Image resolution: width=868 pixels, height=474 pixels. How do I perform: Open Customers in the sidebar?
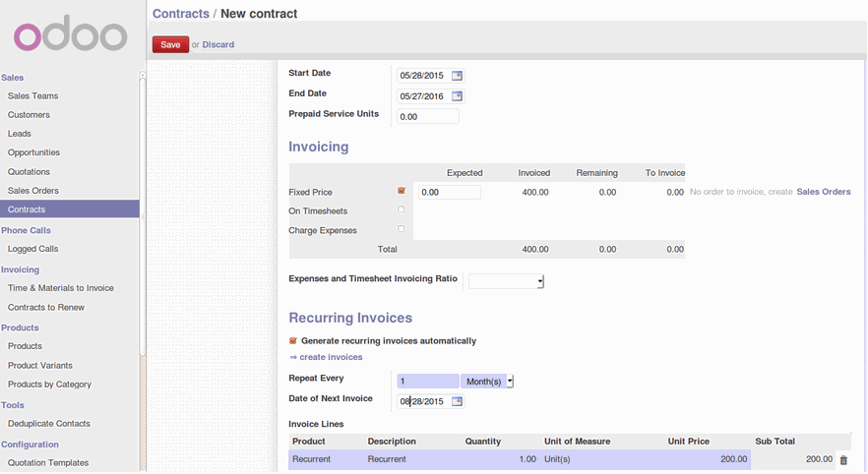(x=29, y=115)
